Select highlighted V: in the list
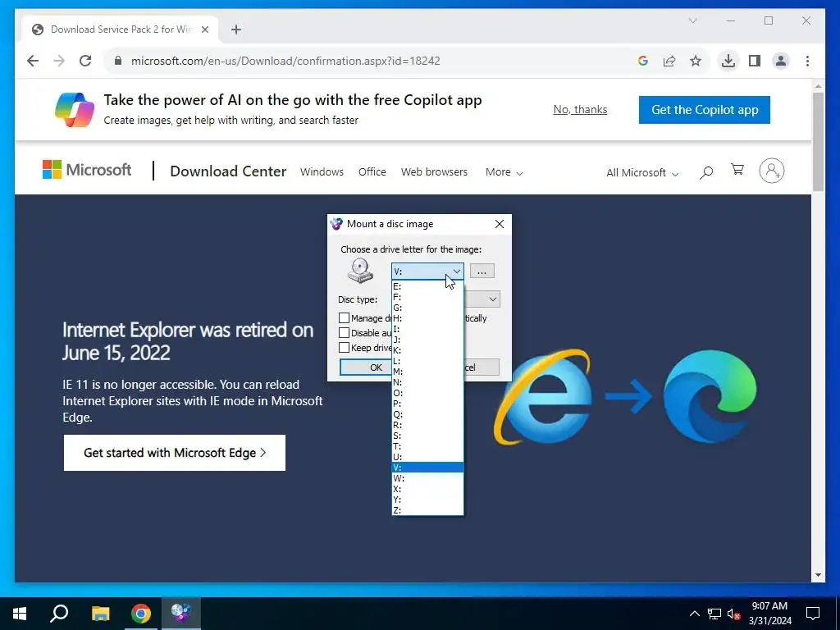 tap(427, 467)
